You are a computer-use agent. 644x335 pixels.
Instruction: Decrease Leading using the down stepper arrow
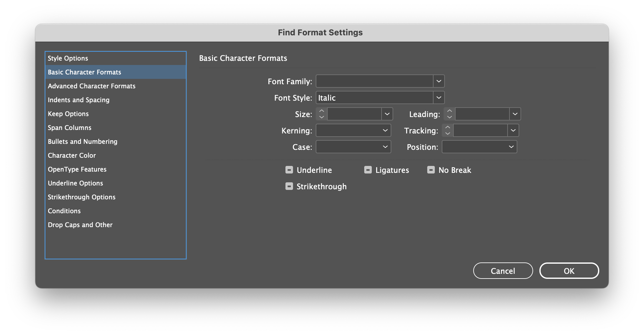point(449,117)
